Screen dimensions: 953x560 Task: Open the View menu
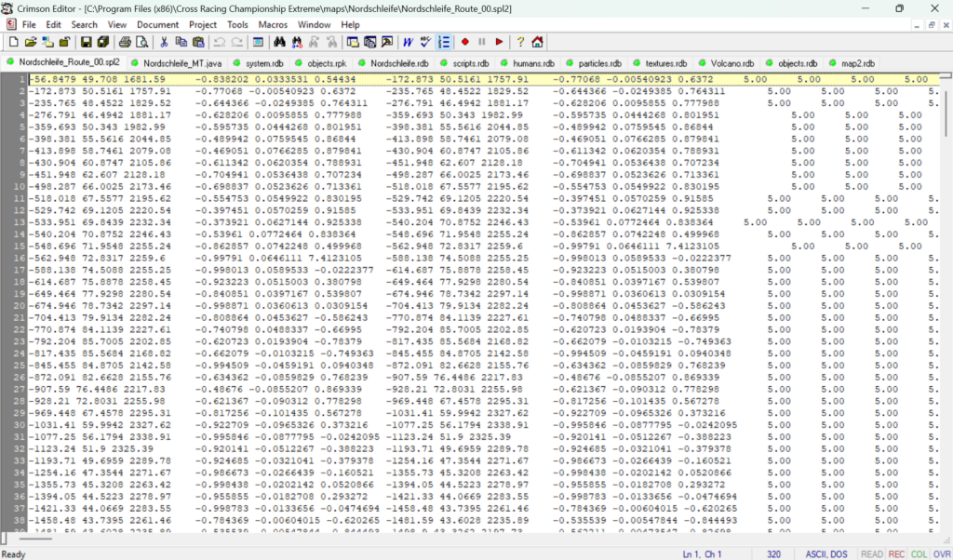(117, 25)
